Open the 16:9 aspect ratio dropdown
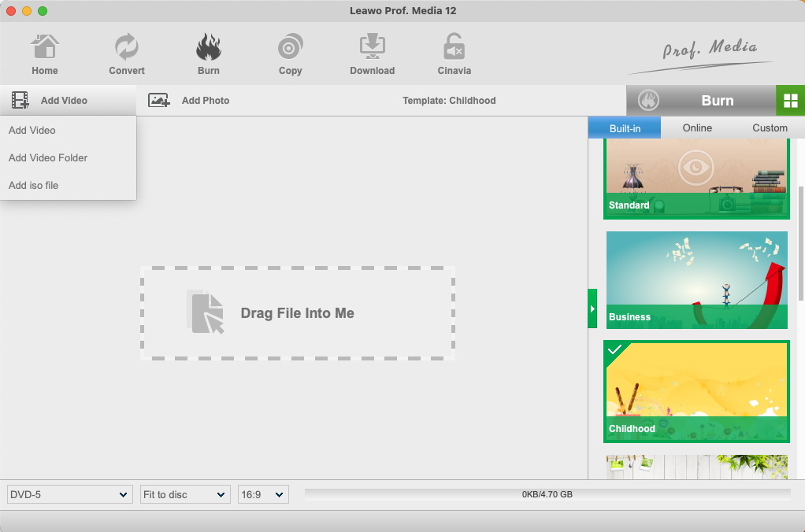Viewport: 805px width, 532px height. click(x=263, y=494)
